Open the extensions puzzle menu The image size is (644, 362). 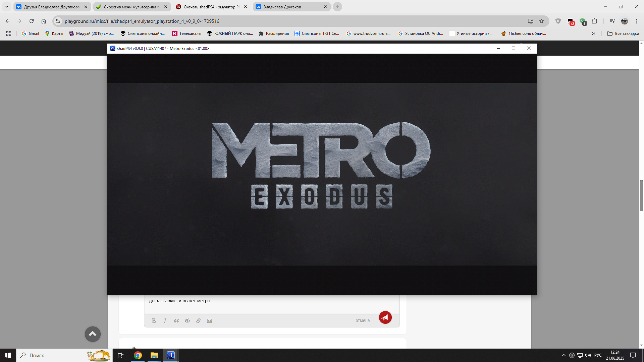click(x=595, y=21)
